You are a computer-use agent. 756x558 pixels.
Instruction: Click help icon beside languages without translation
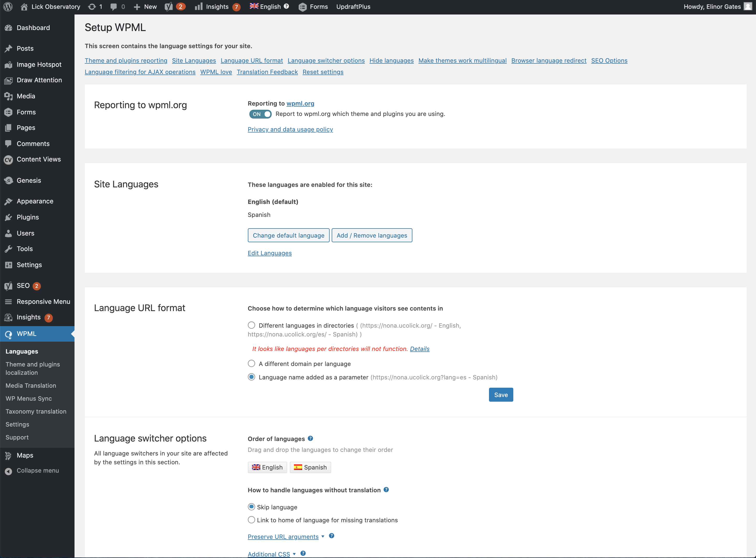(x=386, y=490)
